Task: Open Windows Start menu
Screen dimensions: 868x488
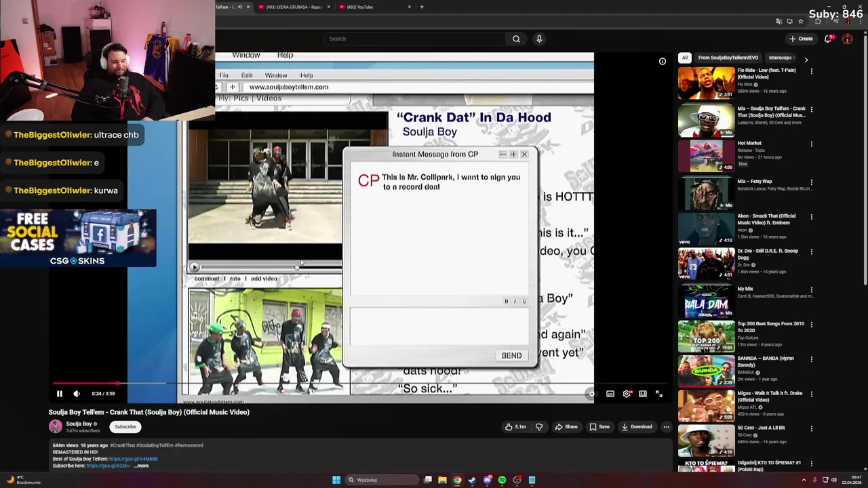Action: tap(336, 480)
